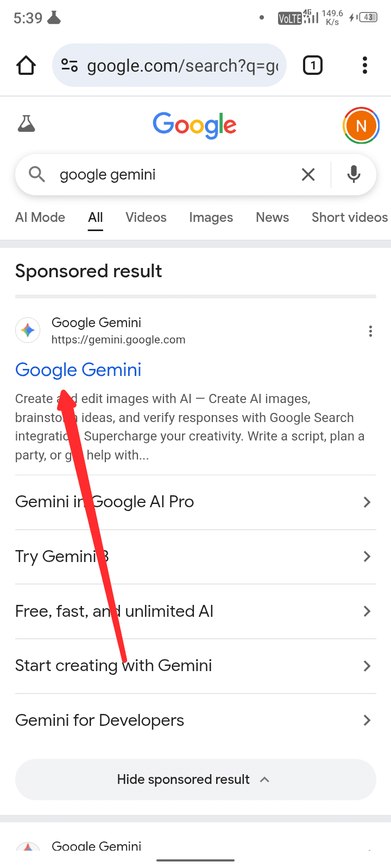
Task: Tap the Gemini sparkle logo in sponsored result
Action: click(x=28, y=330)
